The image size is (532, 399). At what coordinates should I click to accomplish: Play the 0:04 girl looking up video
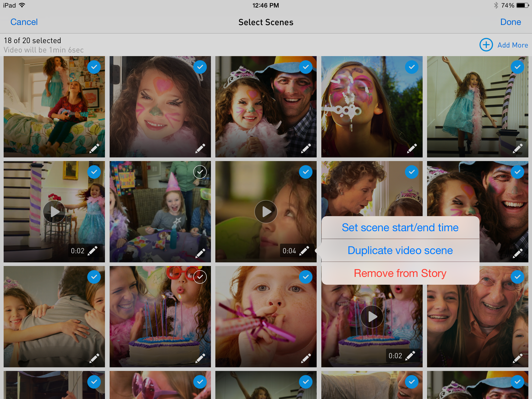tap(266, 212)
